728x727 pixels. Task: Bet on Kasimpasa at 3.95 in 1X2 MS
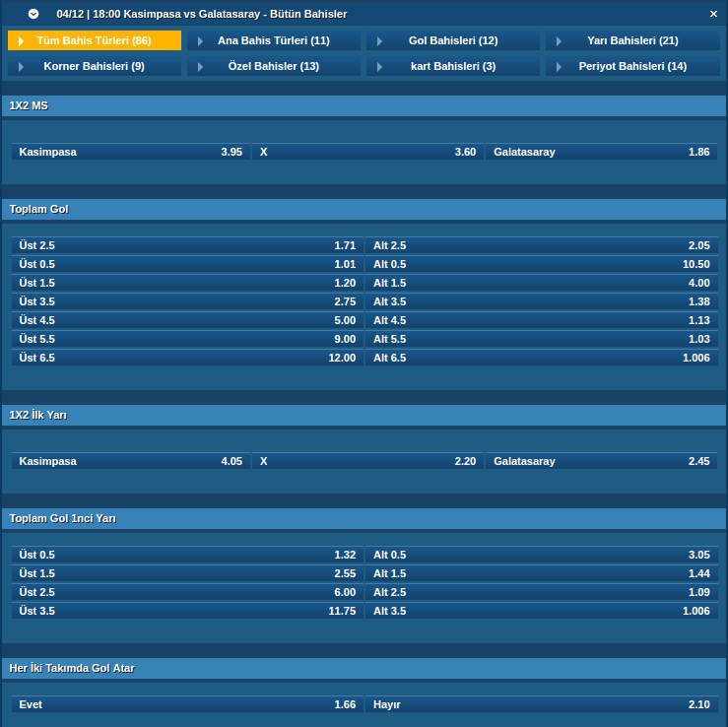pos(131,152)
